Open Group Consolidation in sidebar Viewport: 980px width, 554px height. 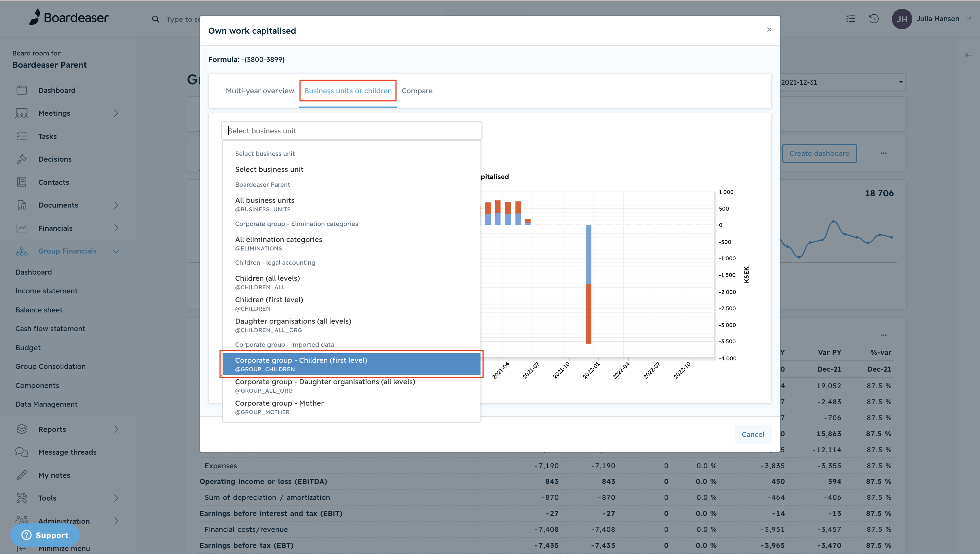coord(50,366)
